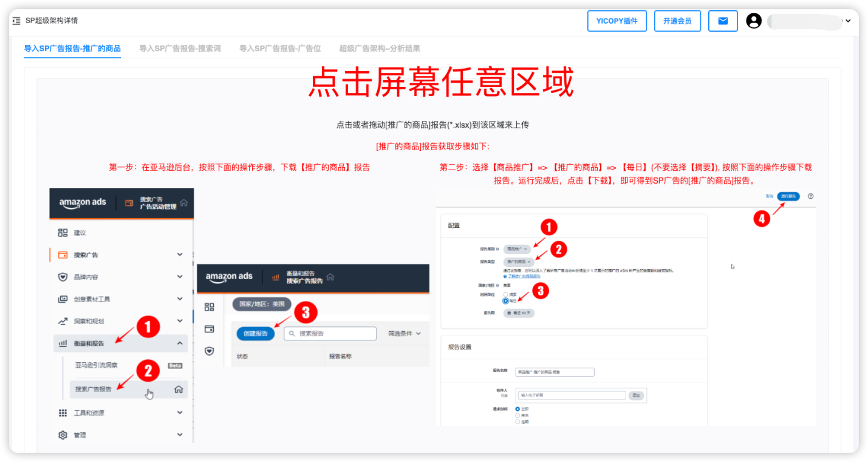
Task: Click the YICOPY插件 button
Action: (617, 21)
